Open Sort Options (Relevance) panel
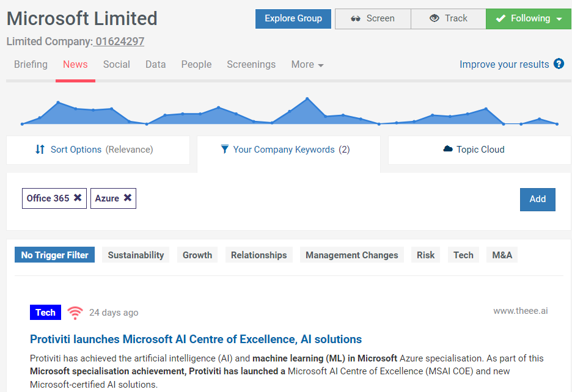 click(x=98, y=150)
